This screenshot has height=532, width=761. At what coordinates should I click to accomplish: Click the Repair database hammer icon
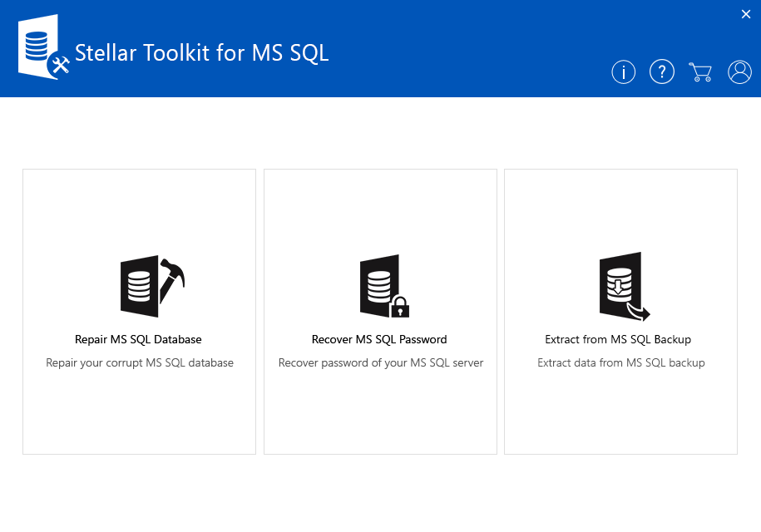(152, 286)
